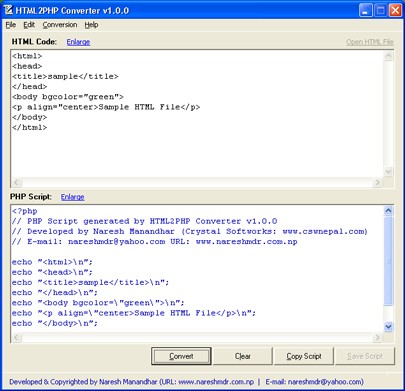Open the File menu

coord(11,25)
